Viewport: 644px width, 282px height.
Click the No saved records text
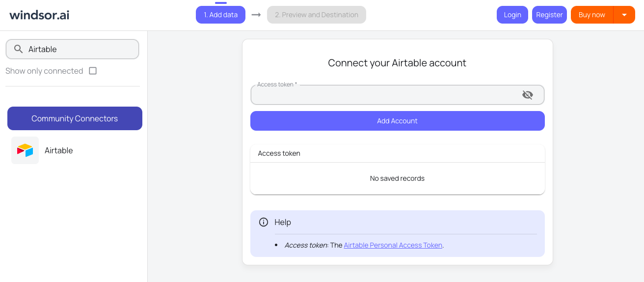pyautogui.click(x=398, y=178)
